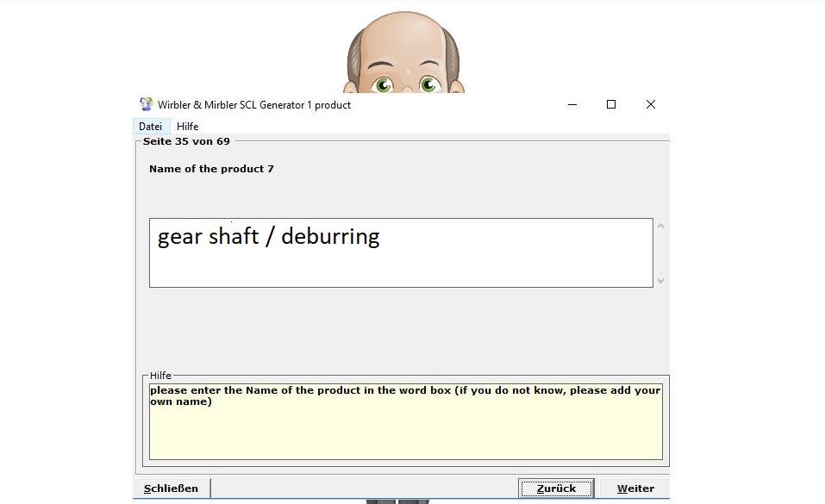The height and width of the screenshot is (504, 825).
Task: Click the cartoon character's left green eye
Action: click(x=382, y=84)
